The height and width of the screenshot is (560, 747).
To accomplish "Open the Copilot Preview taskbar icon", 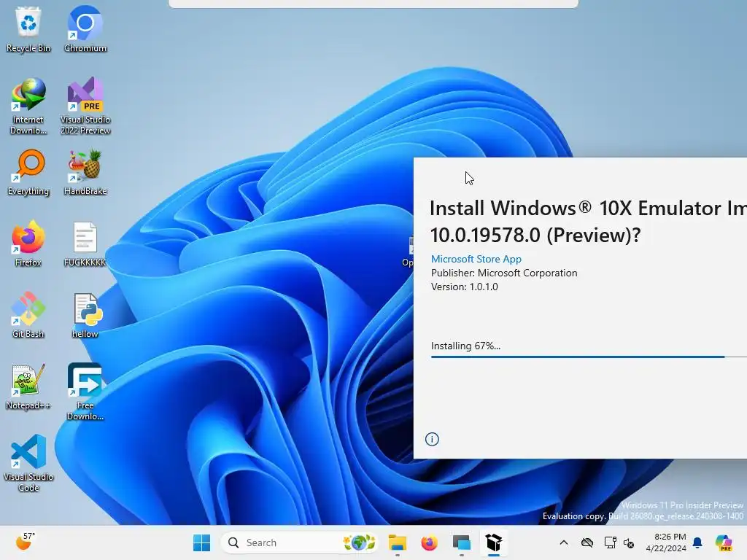I will tap(724, 542).
